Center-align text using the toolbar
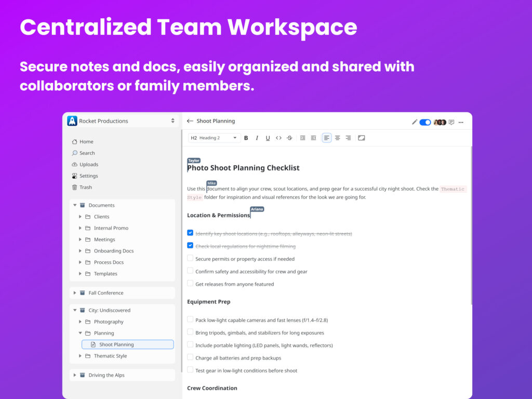Screen dimensions: 532x399 (x=337, y=138)
